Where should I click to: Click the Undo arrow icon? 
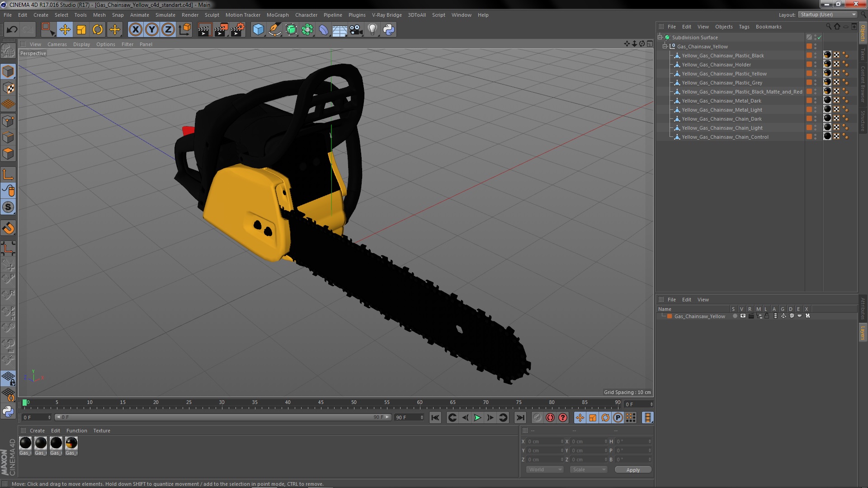click(12, 30)
